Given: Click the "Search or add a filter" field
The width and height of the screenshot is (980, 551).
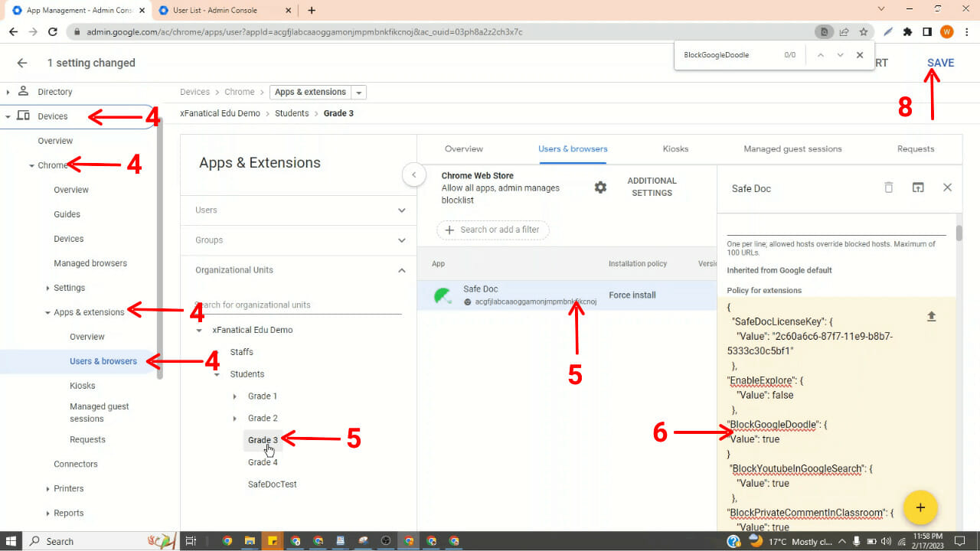Looking at the screenshot, I should coord(492,230).
